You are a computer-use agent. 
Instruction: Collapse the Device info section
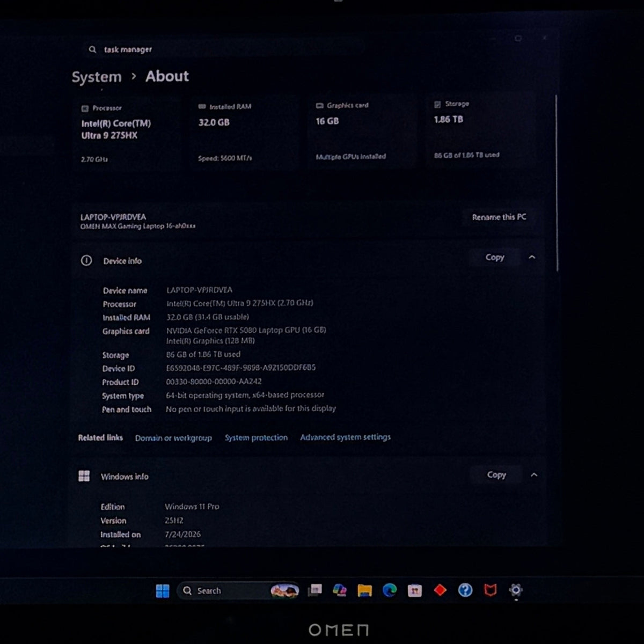pyautogui.click(x=532, y=257)
